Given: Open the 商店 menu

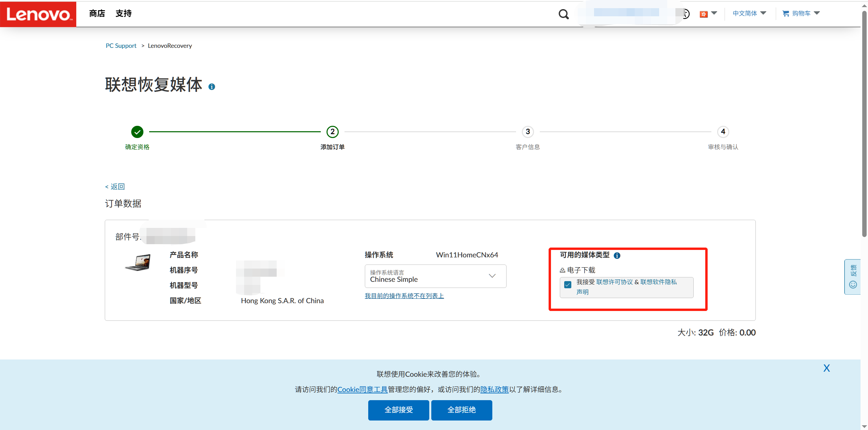Looking at the screenshot, I should [97, 14].
